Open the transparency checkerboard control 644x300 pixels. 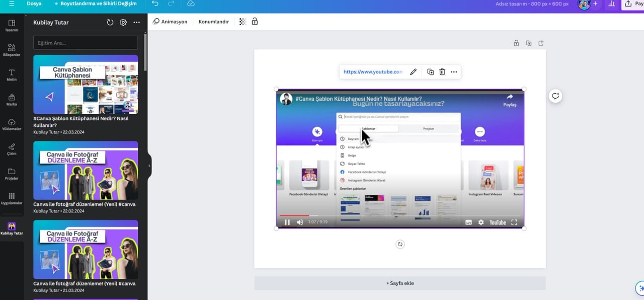[x=243, y=22]
